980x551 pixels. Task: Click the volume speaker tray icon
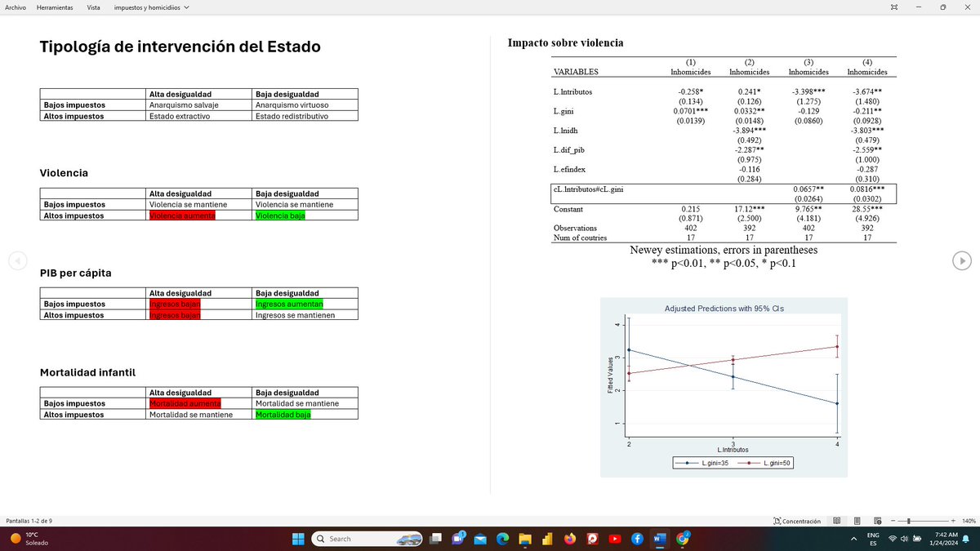904,539
